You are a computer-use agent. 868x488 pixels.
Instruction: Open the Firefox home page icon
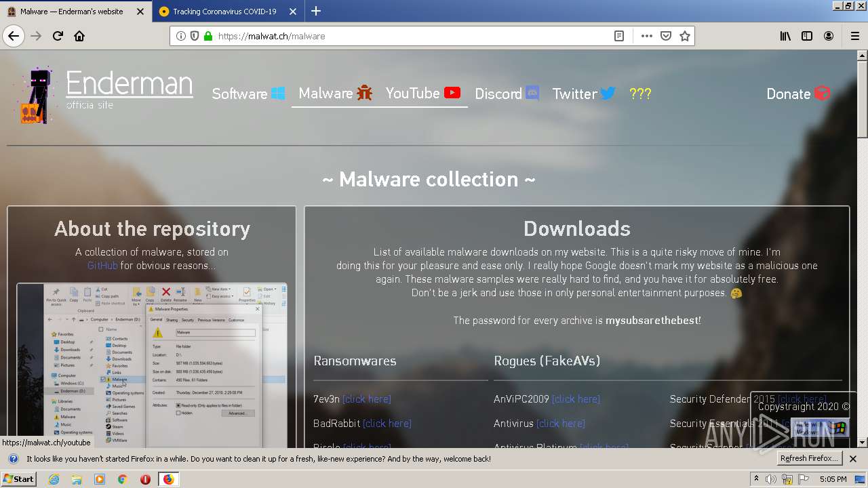[79, 36]
